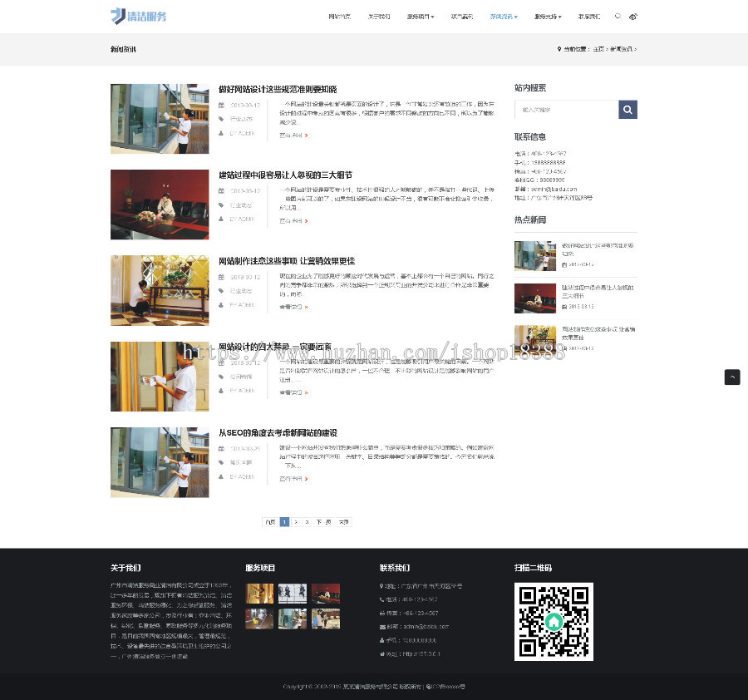Open 关于我们 in the top menu

click(379, 17)
